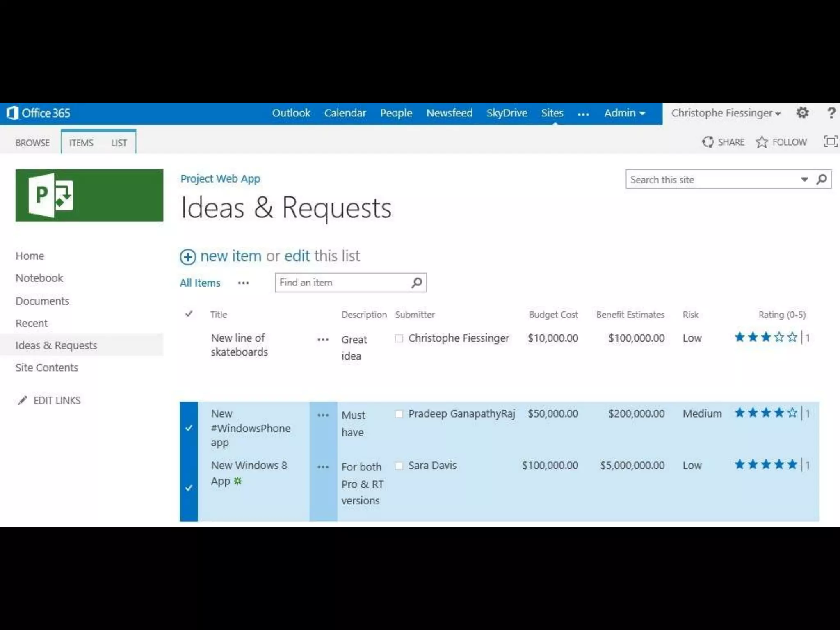This screenshot has width=840, height=630.
Task: Click the Follow star icon
Action: click(762, 142)
